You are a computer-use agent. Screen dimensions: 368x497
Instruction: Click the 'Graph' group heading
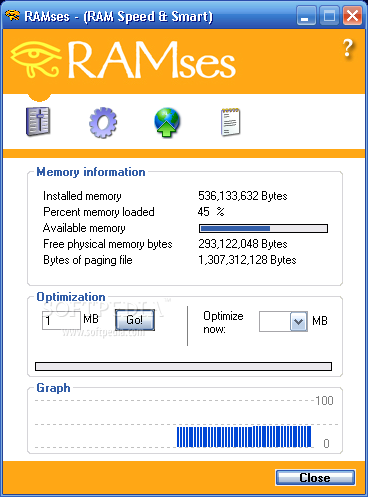click(53, 388)
